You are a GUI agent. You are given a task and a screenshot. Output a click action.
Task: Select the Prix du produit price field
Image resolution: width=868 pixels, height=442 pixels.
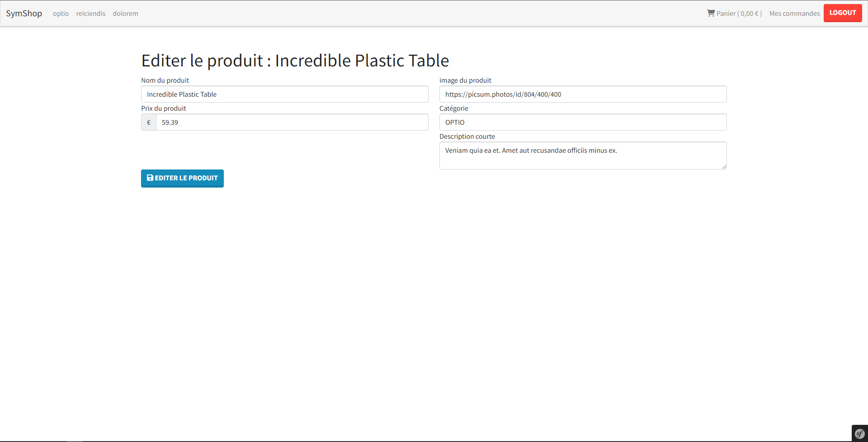click(x=292, y=122)
